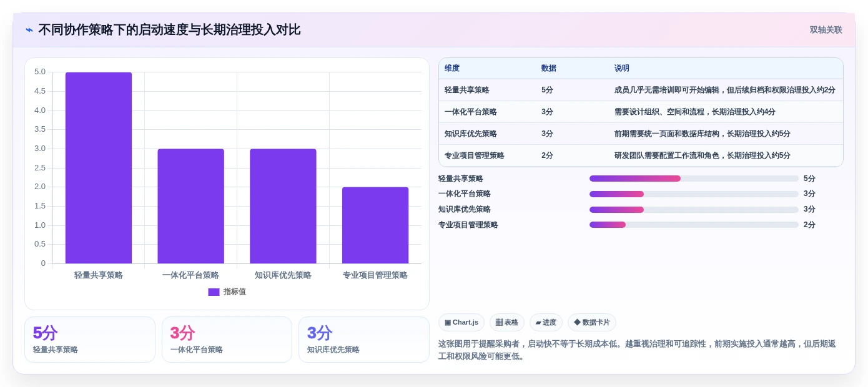Click the 进度 tag chip

point(546,323)
